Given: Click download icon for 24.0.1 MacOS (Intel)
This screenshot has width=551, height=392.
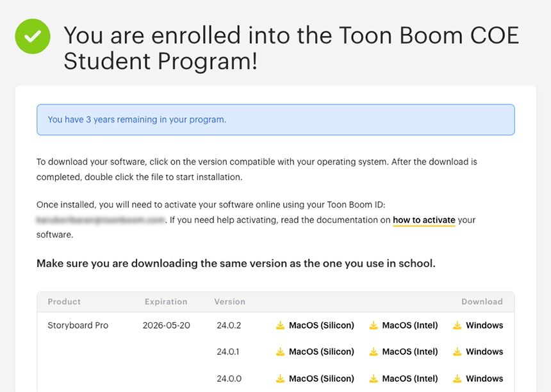Looking at the screenshot, I should 374,352.
